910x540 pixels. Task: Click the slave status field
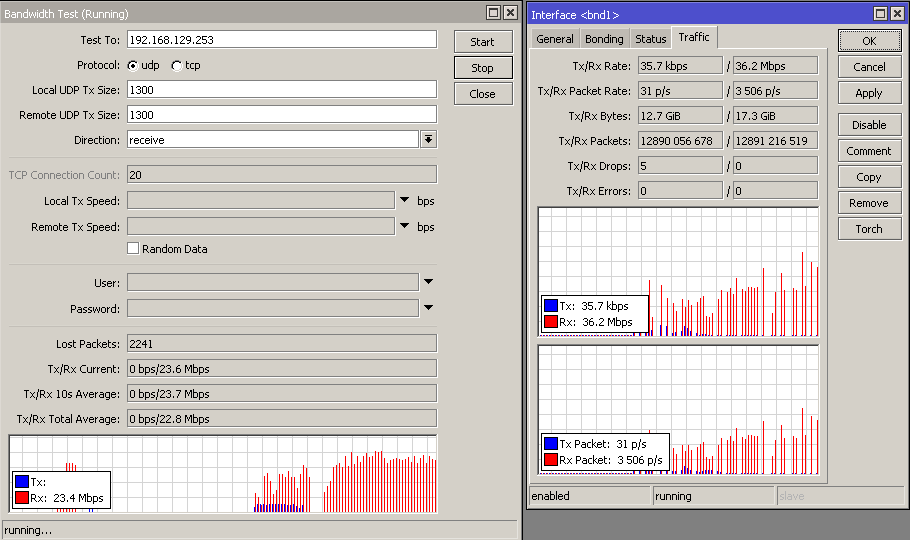coord(841,496)
